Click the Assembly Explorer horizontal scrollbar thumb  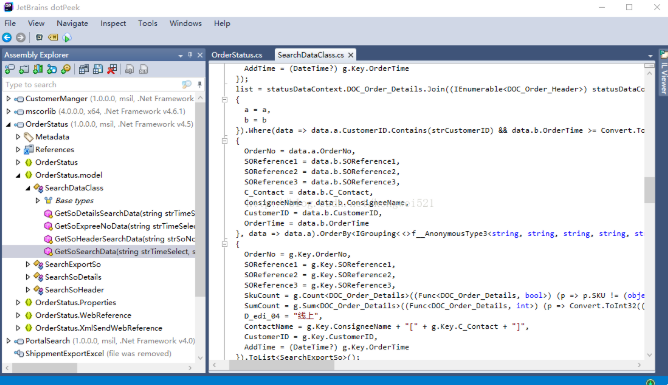pos(44,368)
